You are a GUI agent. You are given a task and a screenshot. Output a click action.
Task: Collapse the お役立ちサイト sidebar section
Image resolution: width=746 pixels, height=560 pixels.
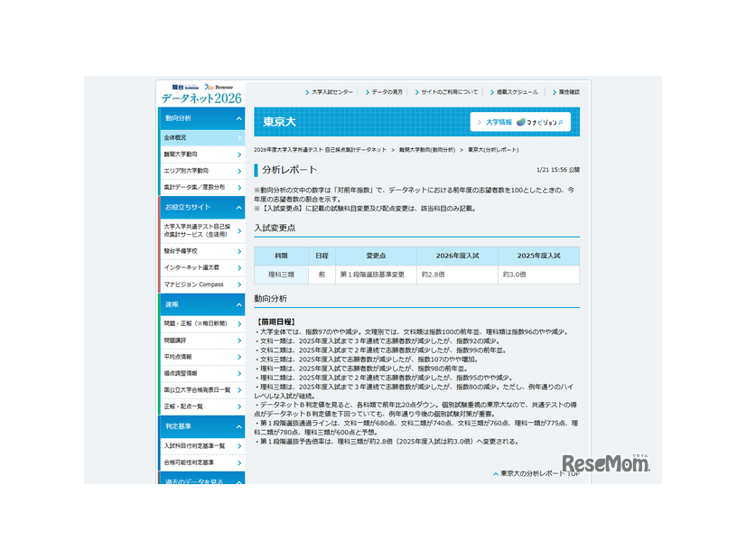point(239,207)
